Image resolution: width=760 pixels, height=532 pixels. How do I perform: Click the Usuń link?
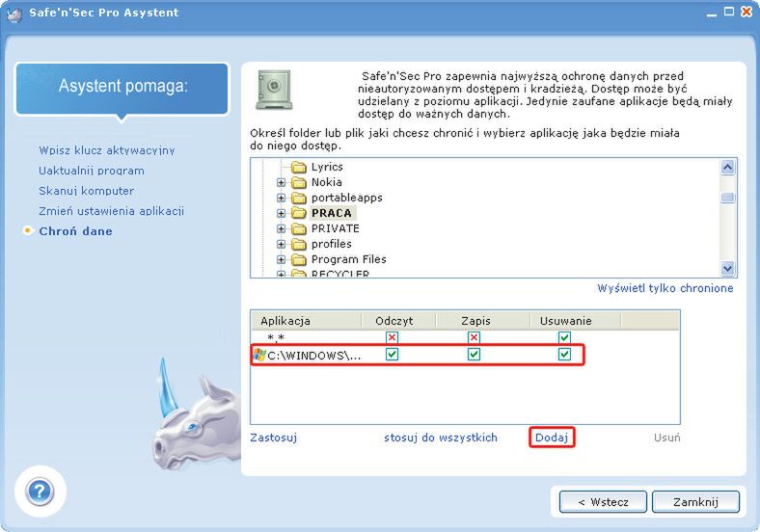[667, 438]
